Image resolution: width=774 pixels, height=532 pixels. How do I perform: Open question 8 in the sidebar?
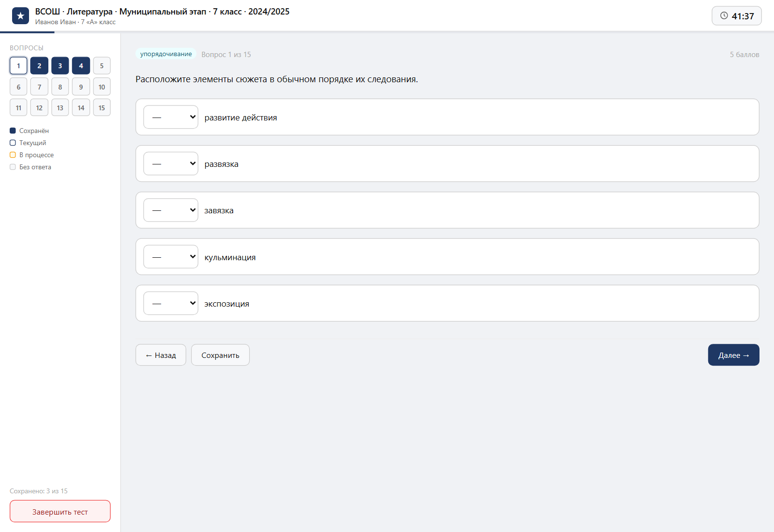tap(60, 87)
